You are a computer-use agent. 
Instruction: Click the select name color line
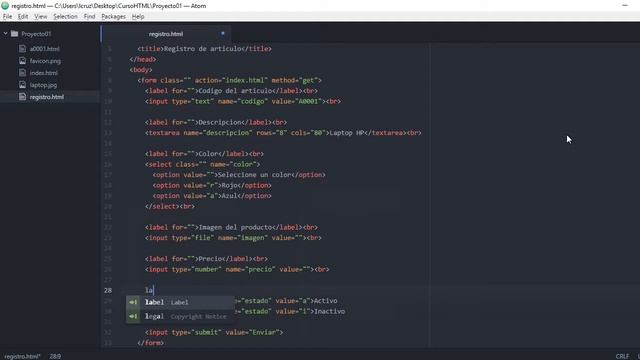tap(202, 164)
